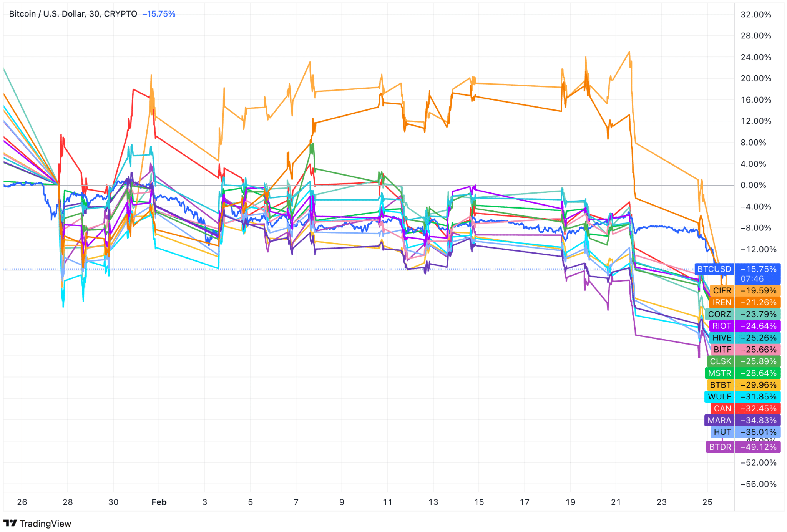The width and height of the screenshot is (787, 532).
Task: Click the 20.00% axis value
Action: click(x=756, y=78)
